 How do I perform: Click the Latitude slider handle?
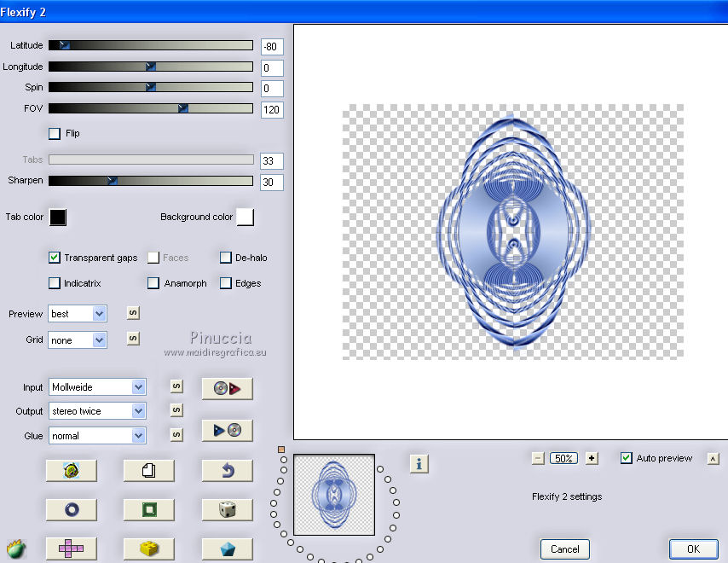(x=65, y=45)
